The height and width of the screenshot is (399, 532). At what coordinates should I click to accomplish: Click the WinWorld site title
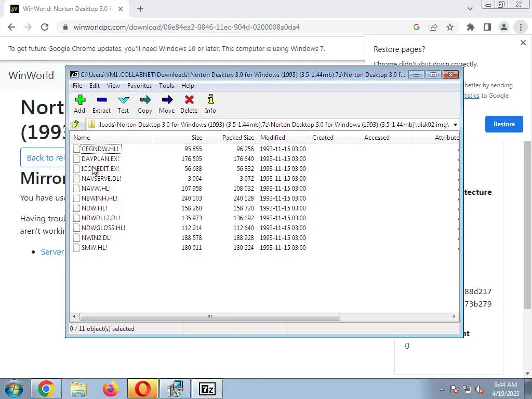[x=31, y=75]
